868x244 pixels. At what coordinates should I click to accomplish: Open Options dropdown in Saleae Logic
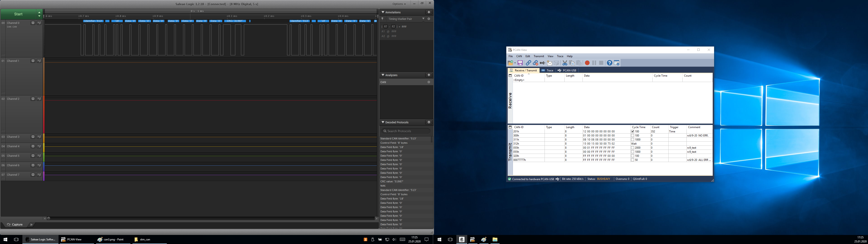point(399,4)
